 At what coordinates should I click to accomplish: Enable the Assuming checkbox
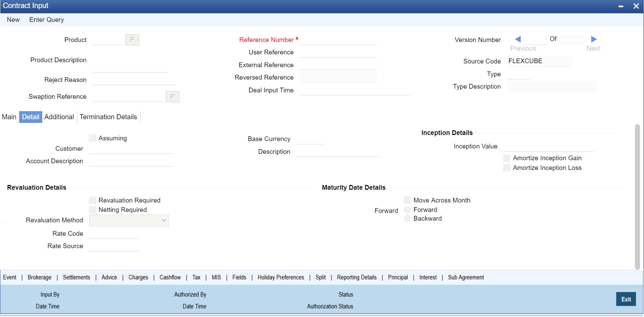coord(93,138)
